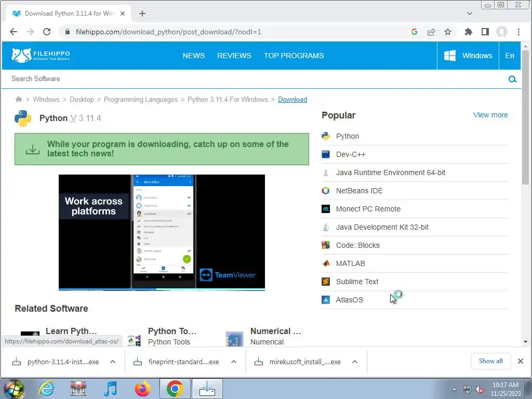
Task: Click the muted volume tray icon
Action: pyautogui.click(x=480, y=390)
